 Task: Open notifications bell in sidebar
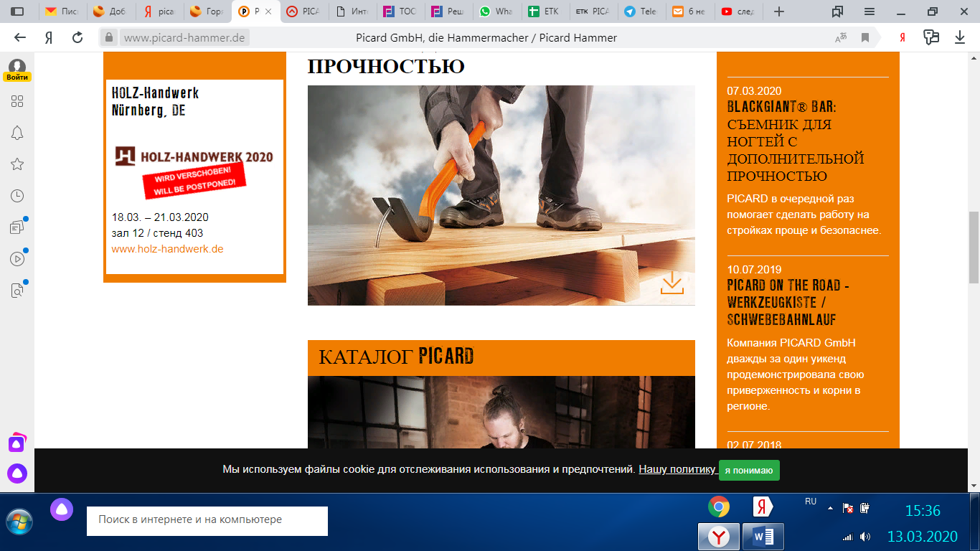(x=17, y=133)
